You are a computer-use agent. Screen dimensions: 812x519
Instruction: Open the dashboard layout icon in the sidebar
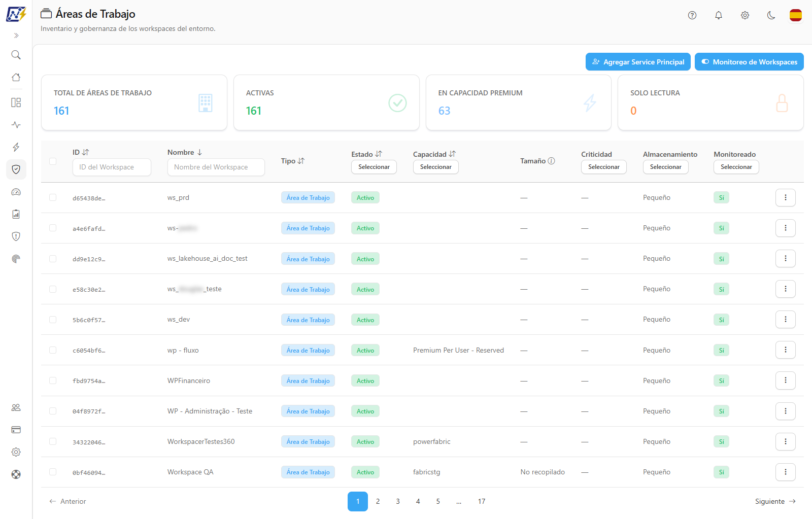(16, 102)
